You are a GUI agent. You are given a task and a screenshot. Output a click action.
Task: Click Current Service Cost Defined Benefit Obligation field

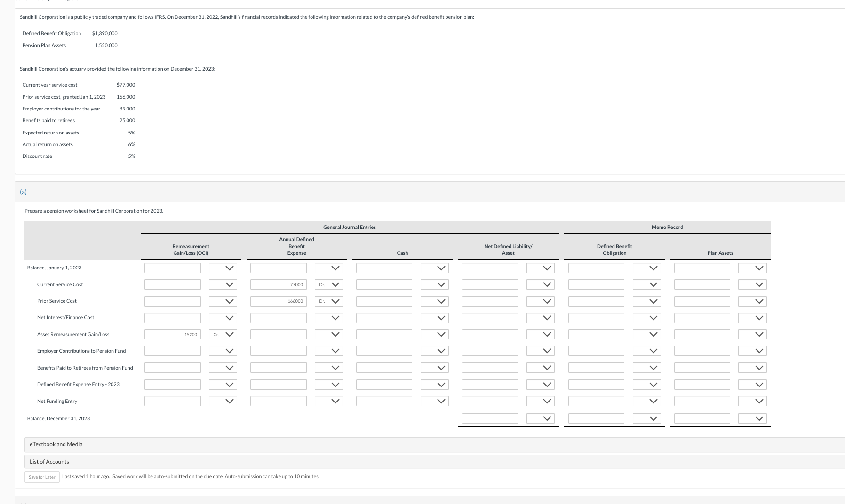597,284
